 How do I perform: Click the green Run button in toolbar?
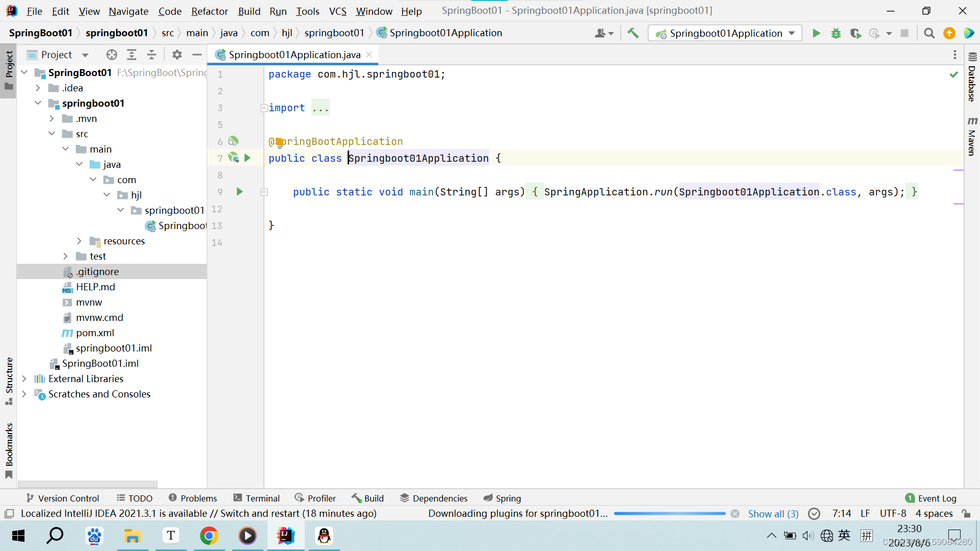pyautogui.click(x=816, y=33)
